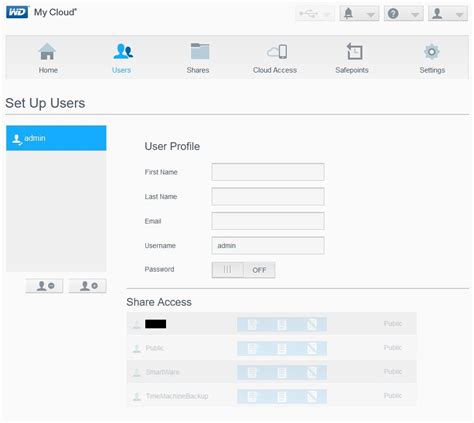Open the USB devices dropdown
Viewport: 474px width, 423px height.
(315, 14)
